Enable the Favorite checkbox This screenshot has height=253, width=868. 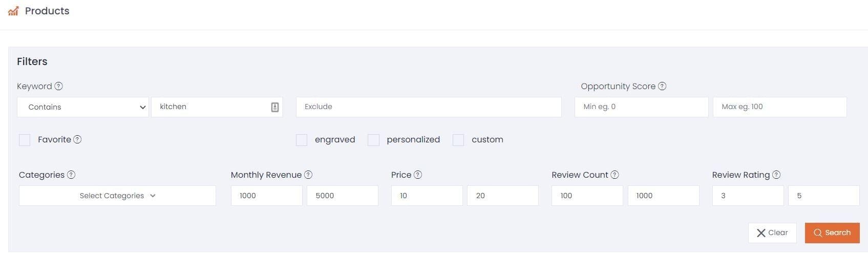tap(25, 140)
